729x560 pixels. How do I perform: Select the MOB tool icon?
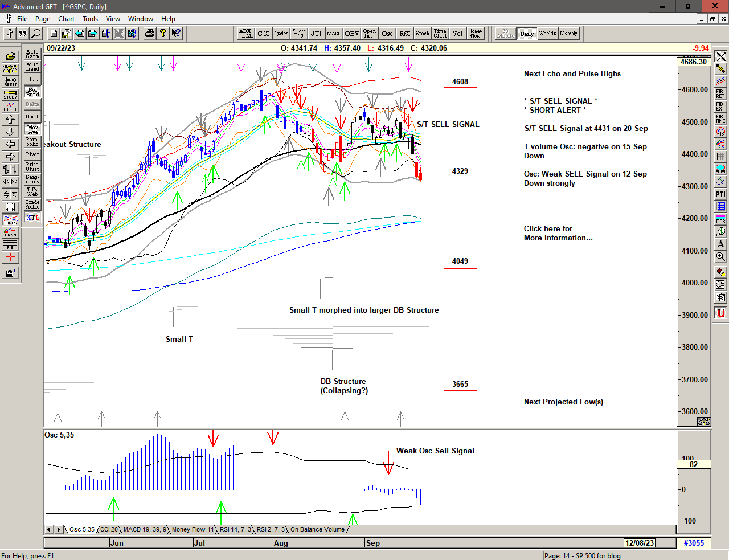point(720,219)
